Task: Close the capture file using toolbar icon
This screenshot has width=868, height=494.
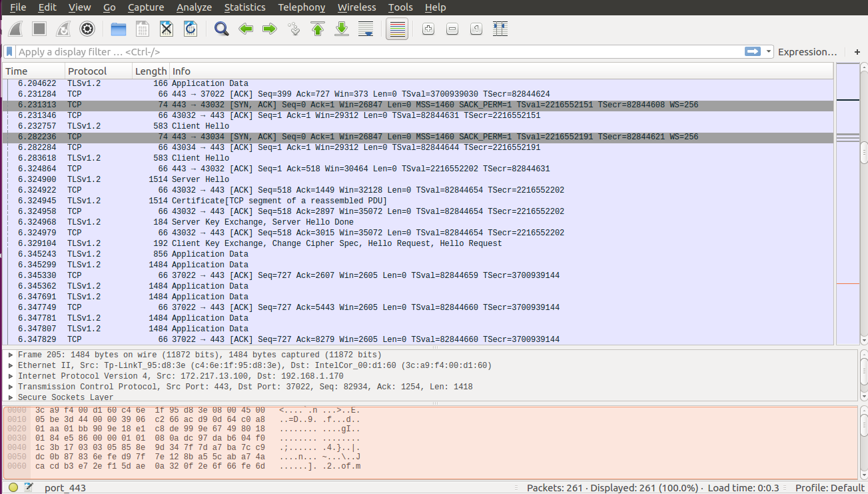Action: tap(167, 29)
